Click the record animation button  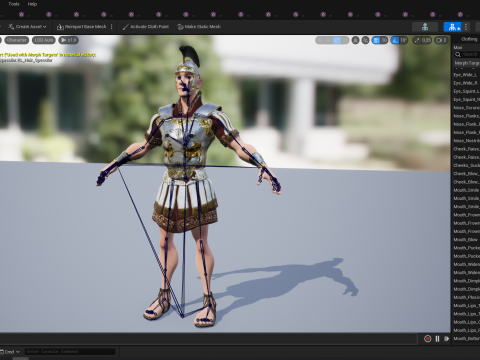[x=428, y=339]
